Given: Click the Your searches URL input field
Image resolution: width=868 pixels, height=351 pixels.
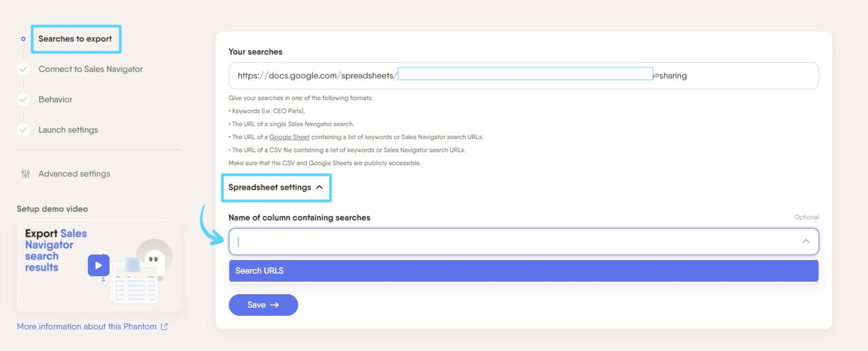Looking at the screenshot, I should [524, 76].
